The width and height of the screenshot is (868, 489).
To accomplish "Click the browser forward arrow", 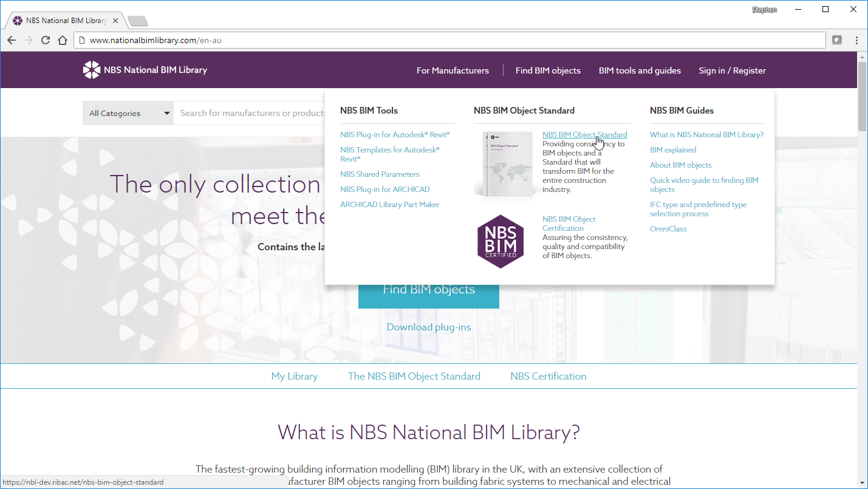I will [x=28, y=40].
